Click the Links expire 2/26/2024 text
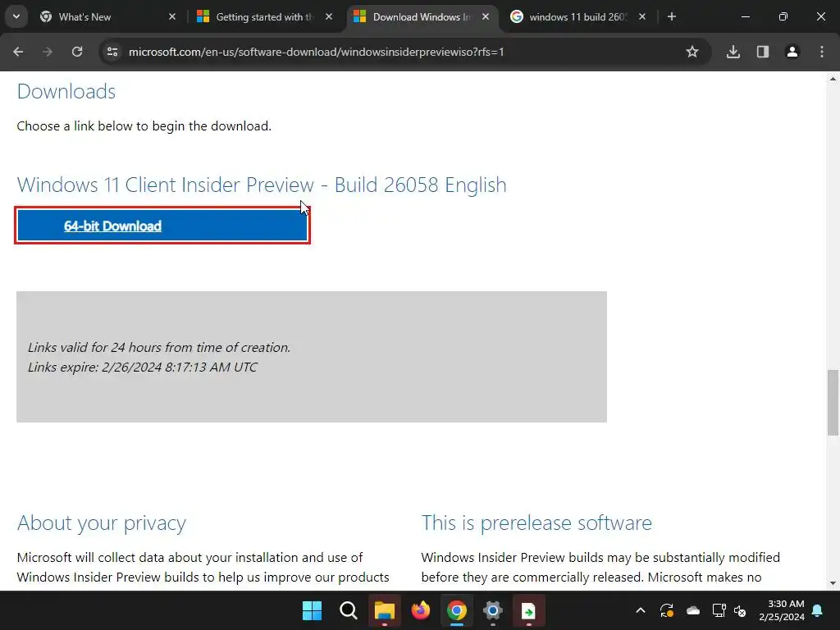 click(143, 367)
